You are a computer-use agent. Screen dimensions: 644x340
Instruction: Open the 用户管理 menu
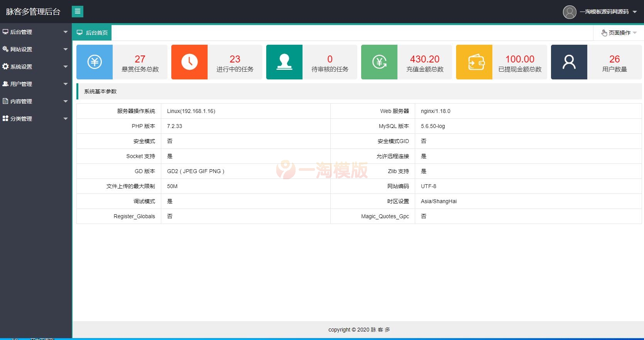coord(36,84)
